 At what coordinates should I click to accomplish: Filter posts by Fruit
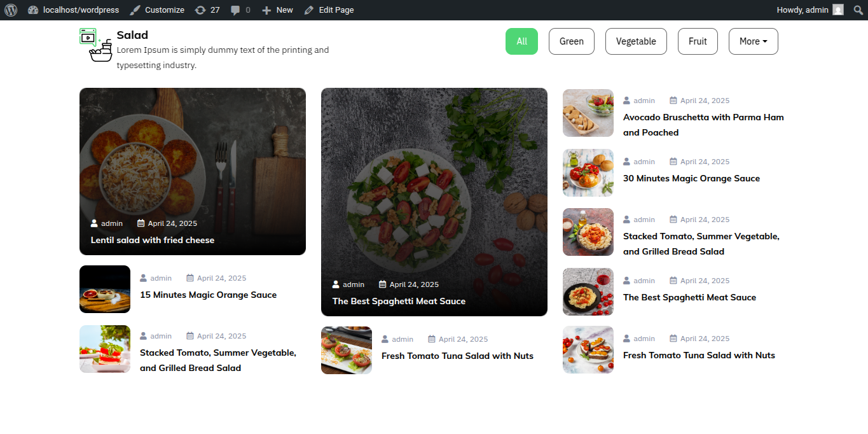pyautogui.click(x=698, y=41)
